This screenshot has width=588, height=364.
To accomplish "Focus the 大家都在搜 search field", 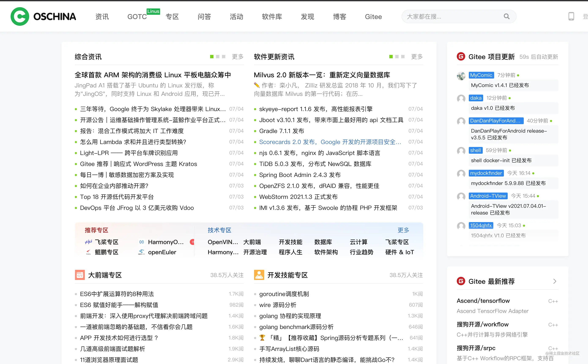I will 453,16.
